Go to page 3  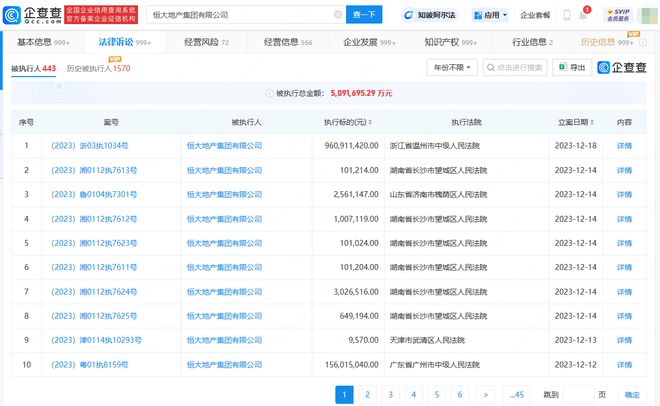[x=391, y=395]
